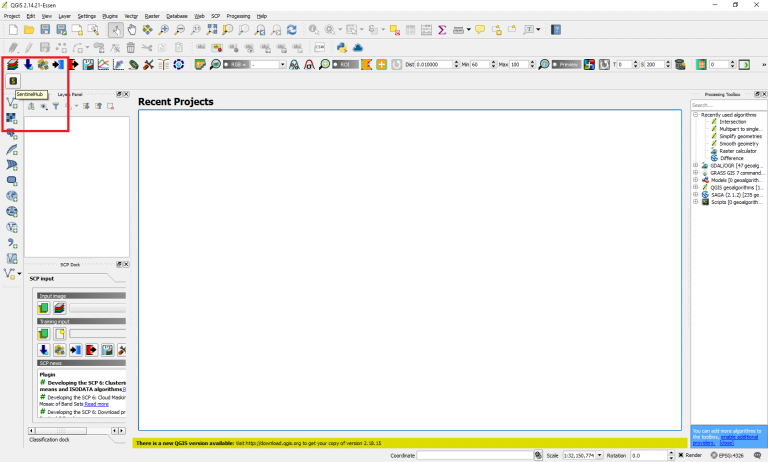The height and width of the screenshot is (462, 768).
Task: Click the Coordinate input field
Action: tap(475, 456)
